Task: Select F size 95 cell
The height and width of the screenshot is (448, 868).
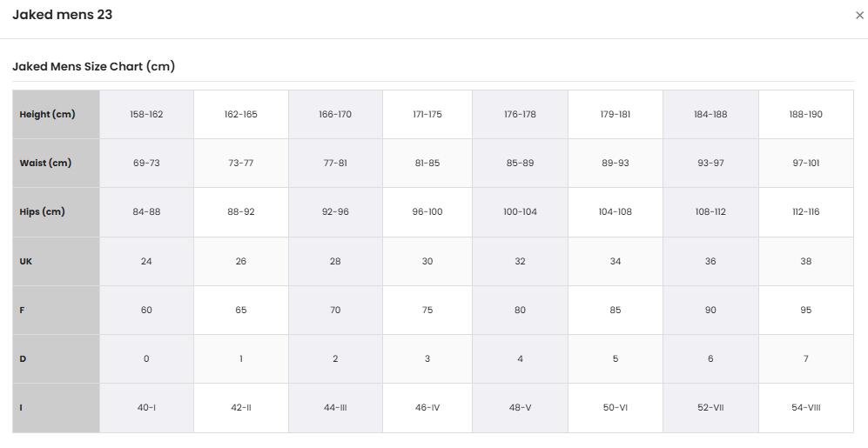Action: point(806,311)
